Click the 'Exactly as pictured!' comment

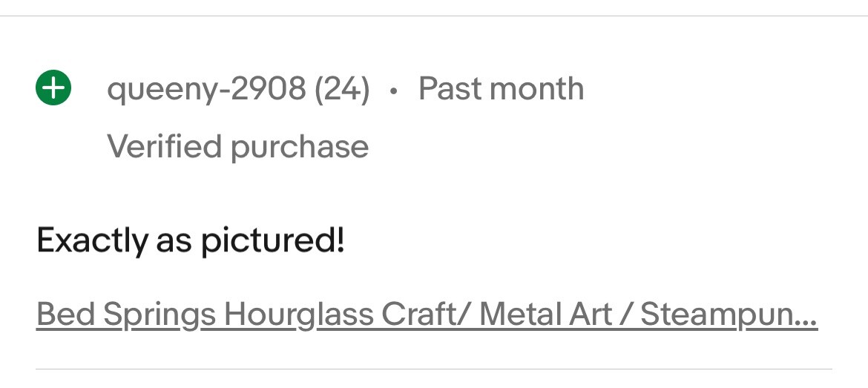(x=191, y=240)
